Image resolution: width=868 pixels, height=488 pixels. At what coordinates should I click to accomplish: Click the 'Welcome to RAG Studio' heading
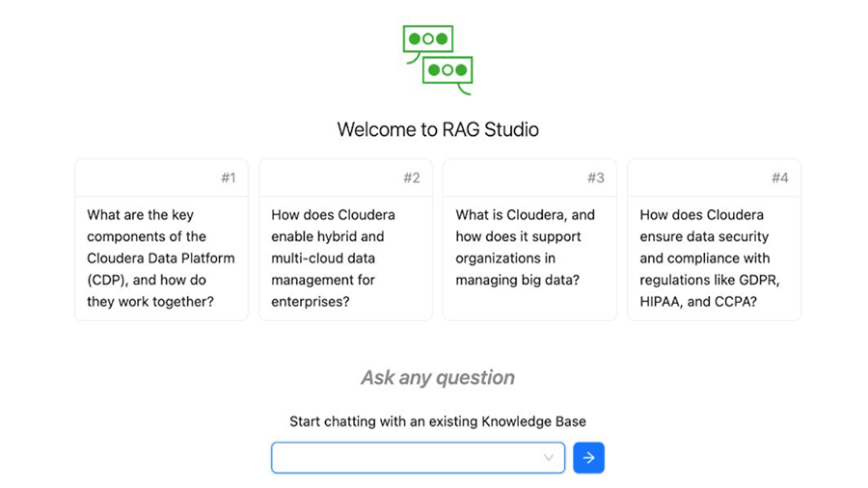point(438,129)
